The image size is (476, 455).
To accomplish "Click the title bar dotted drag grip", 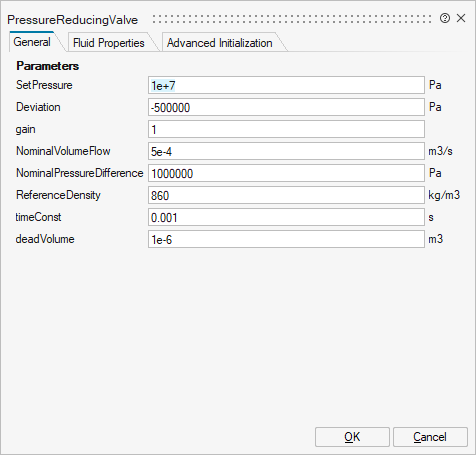I will point(292,19).
